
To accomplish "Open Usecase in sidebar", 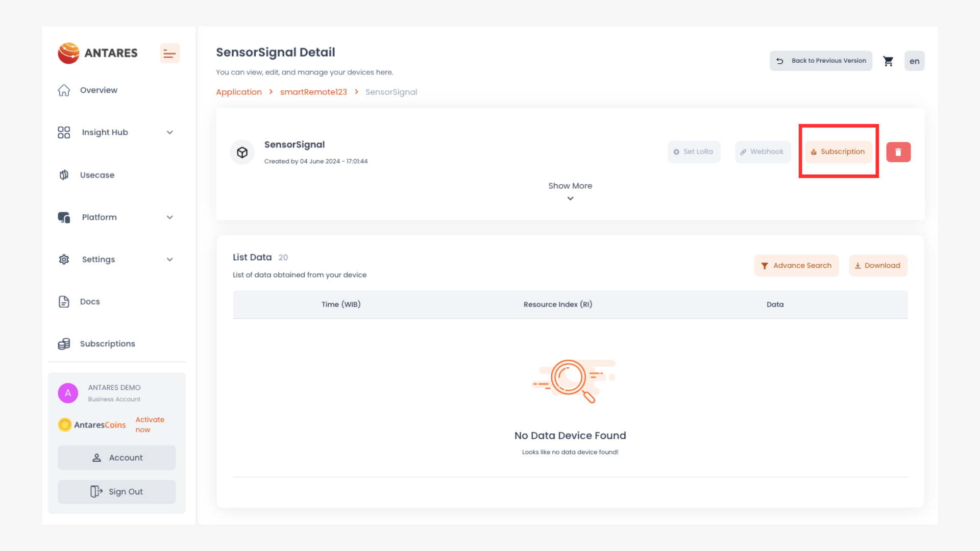I will (x=97, y=175).
